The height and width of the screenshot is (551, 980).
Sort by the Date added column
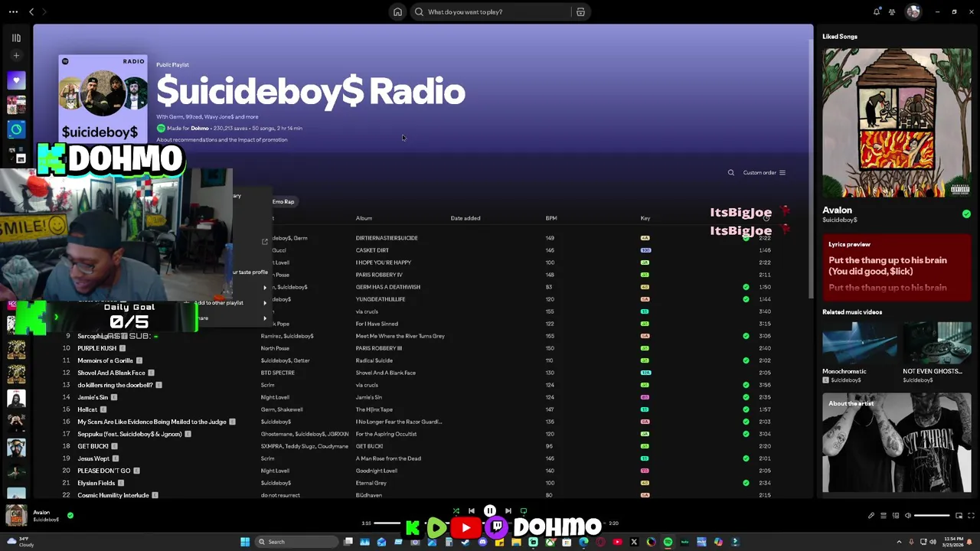[465, 218]
